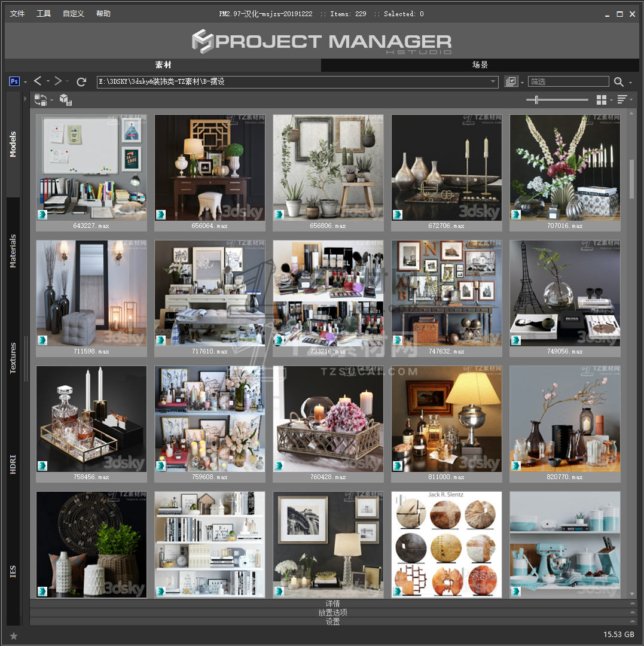Go forward to next folder

(x=58, y=81)
